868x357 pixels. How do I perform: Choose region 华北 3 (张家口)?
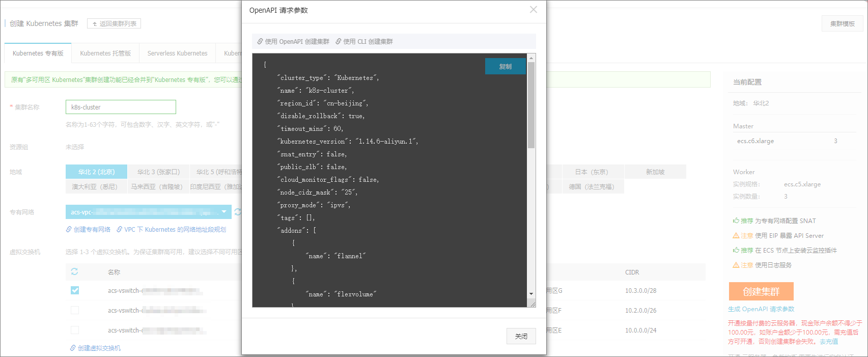click(158, 172)
